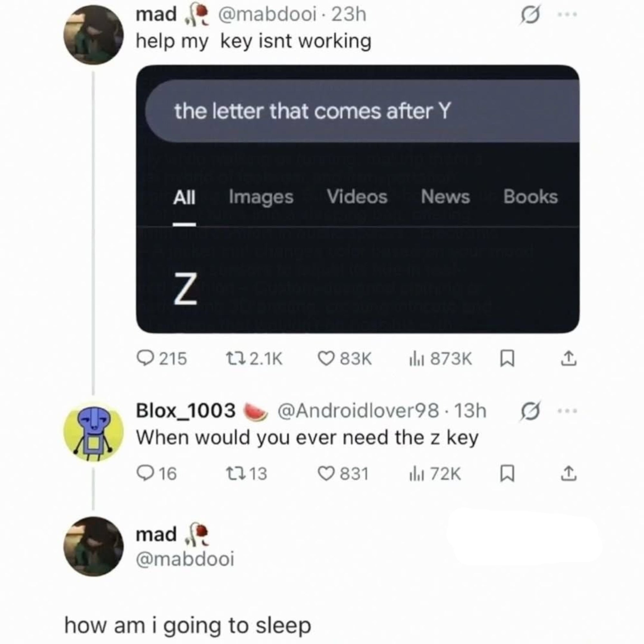Open the Grok icon on mabdooi's tweet

(x=530, y=15)
